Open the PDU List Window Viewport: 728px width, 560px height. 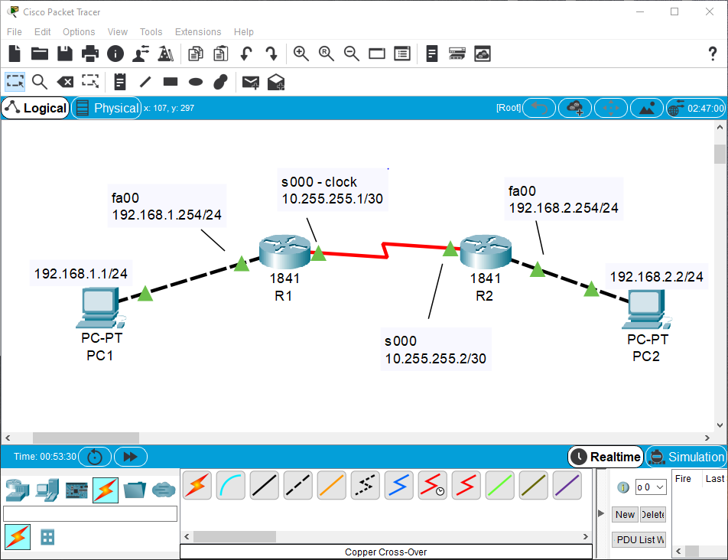coord(639,539)
